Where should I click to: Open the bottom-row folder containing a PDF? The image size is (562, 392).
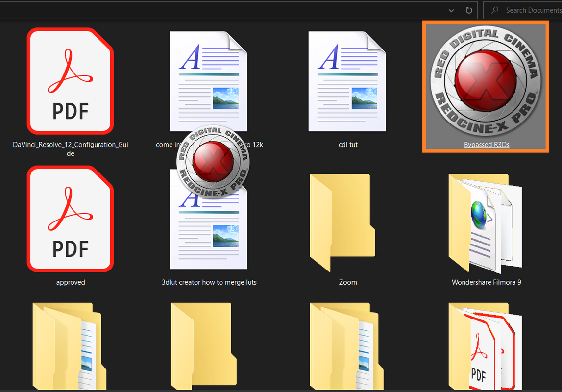coord(485,346)
